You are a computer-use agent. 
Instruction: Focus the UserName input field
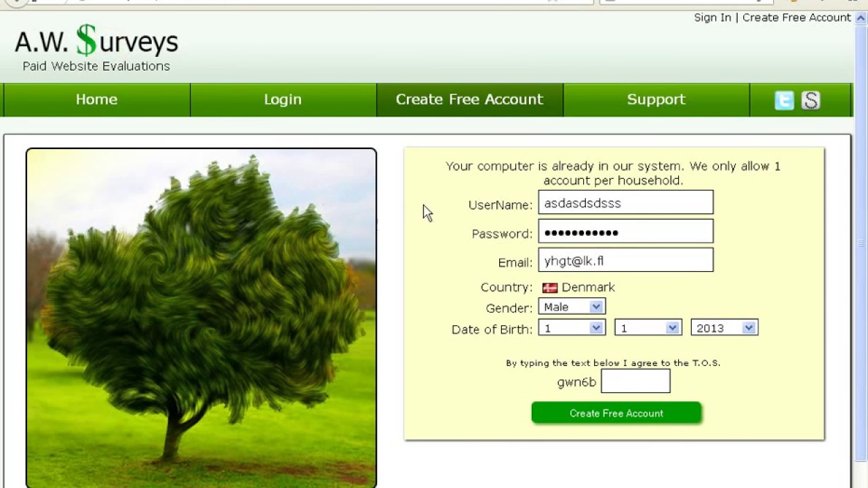[626, 203]
